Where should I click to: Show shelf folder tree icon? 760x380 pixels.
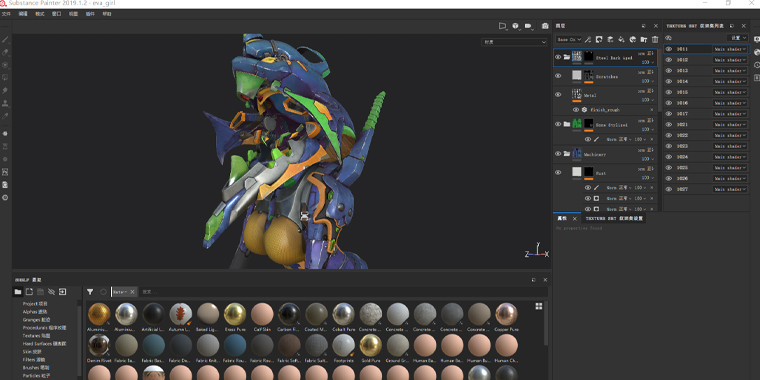(18, 292)
